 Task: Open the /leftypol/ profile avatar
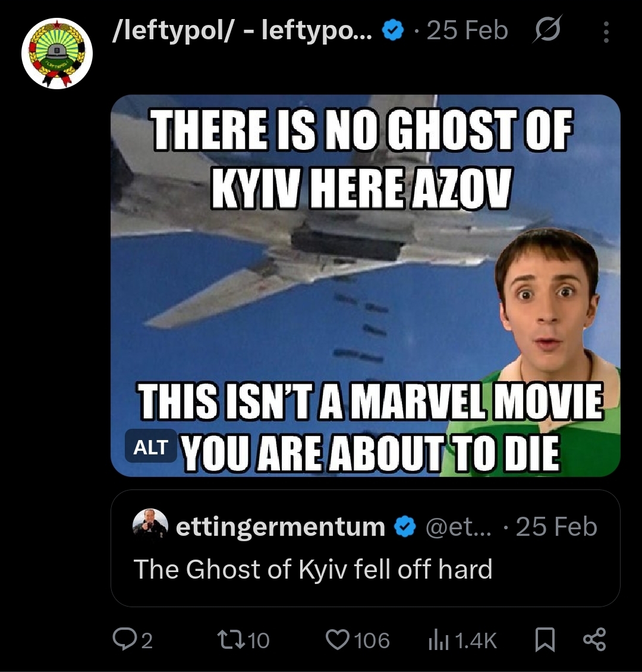[x=57, y=53]
